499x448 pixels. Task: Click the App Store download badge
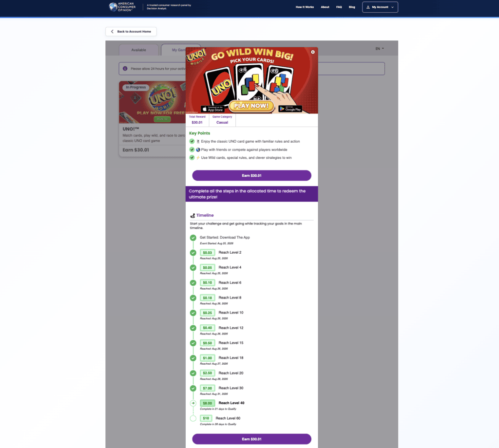[x=212, y=109]
